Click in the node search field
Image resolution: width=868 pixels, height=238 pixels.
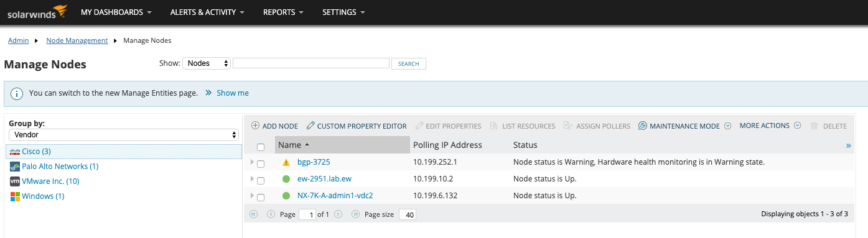pyautogui.click(x=311, y=63)
